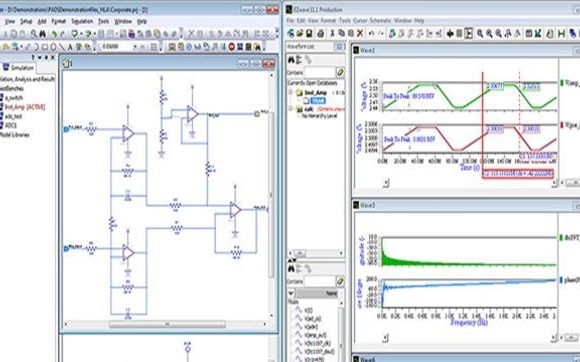The width and height of the screenshot is (580, 362).
Task: Select the highlighted TRAN item under Inst_Amp
Action: coord(317,101)
